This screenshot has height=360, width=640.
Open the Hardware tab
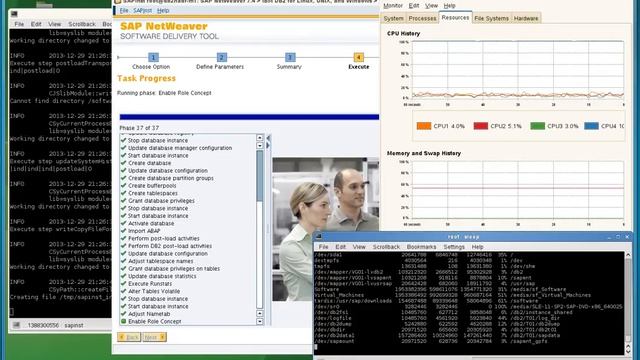click(526, 18)
